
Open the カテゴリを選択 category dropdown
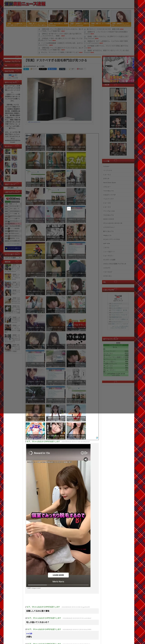[13, 257]
